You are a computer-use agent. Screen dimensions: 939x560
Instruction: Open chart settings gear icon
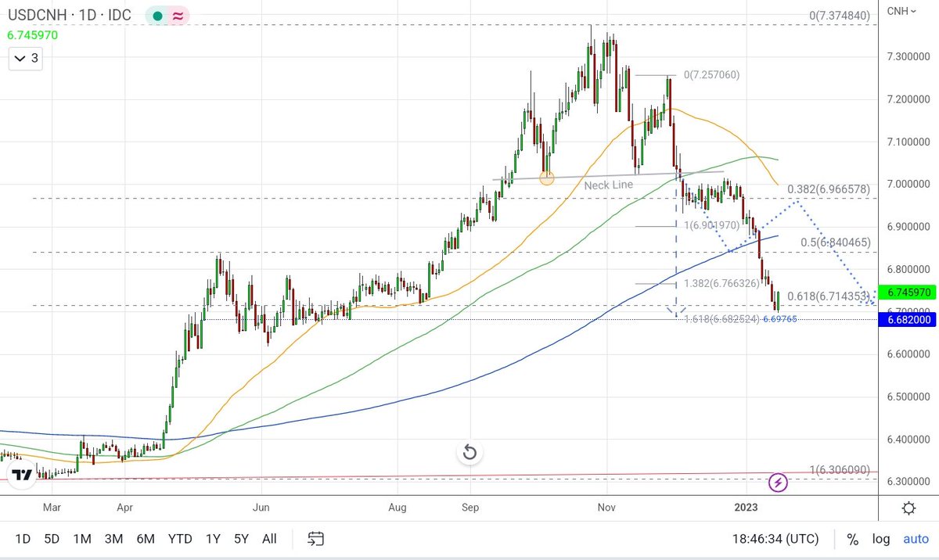coord(908,508)
